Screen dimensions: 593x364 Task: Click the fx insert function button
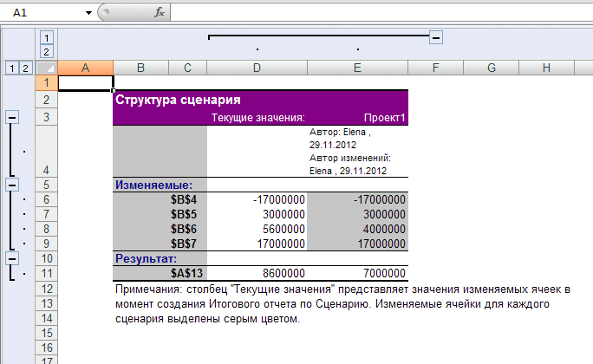(x=160, y=12)
